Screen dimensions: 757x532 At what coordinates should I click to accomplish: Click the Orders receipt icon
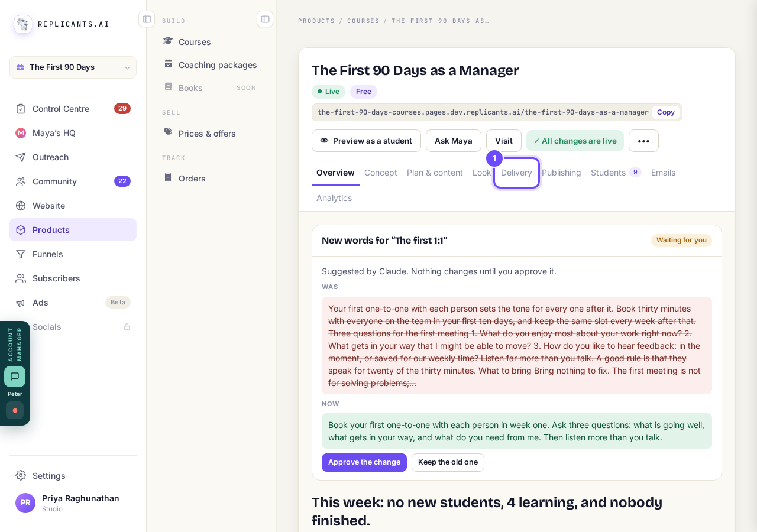point(168,177)
